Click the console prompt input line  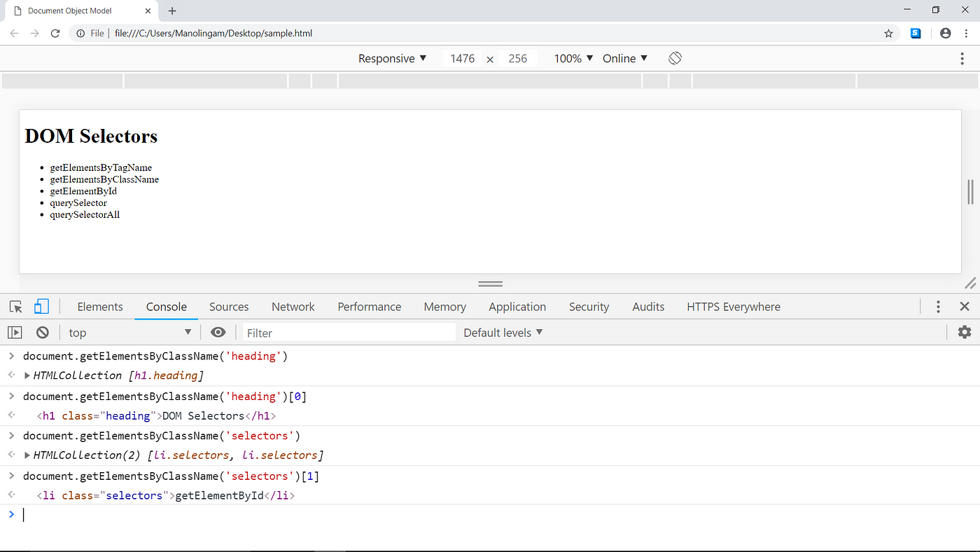(490, 515)
